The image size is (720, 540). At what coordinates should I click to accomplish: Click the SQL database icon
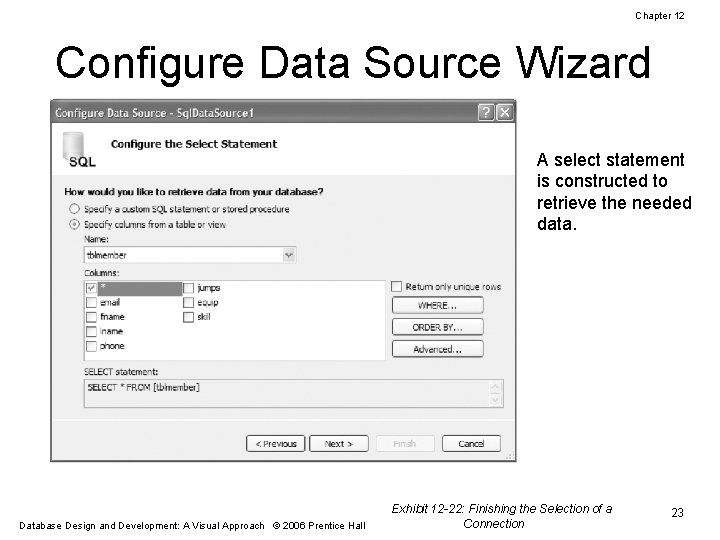point(78,150)
